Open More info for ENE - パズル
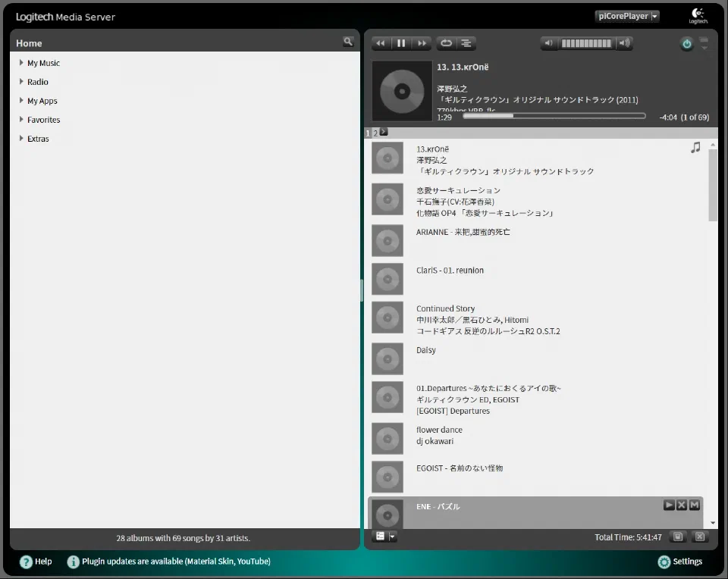728x579 pixels. (695, 505)
